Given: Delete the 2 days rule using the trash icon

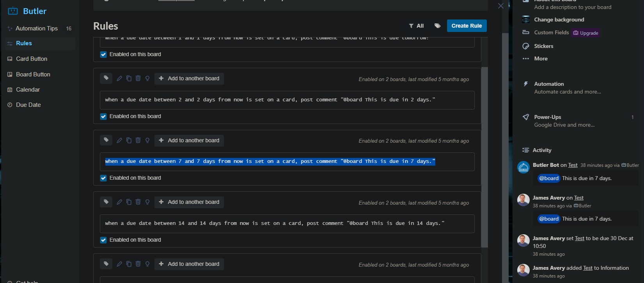Looking at the screenshot, I should tap(138, 78).
